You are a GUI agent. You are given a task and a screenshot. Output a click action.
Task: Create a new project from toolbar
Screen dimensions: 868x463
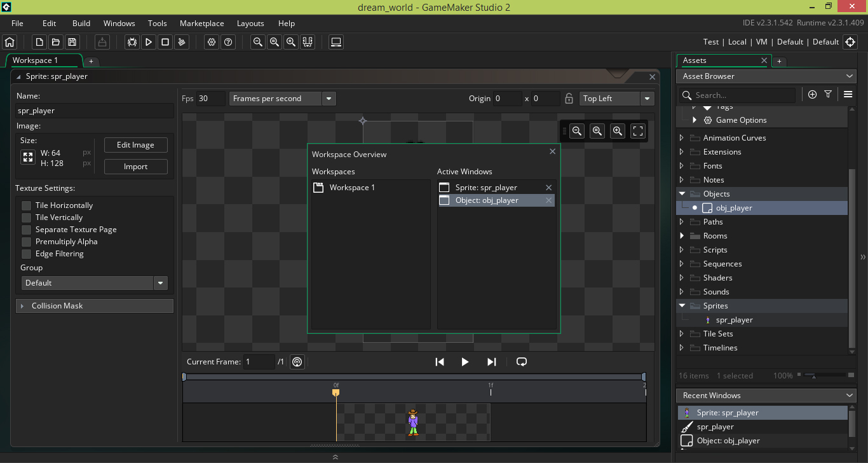point(39,42)
